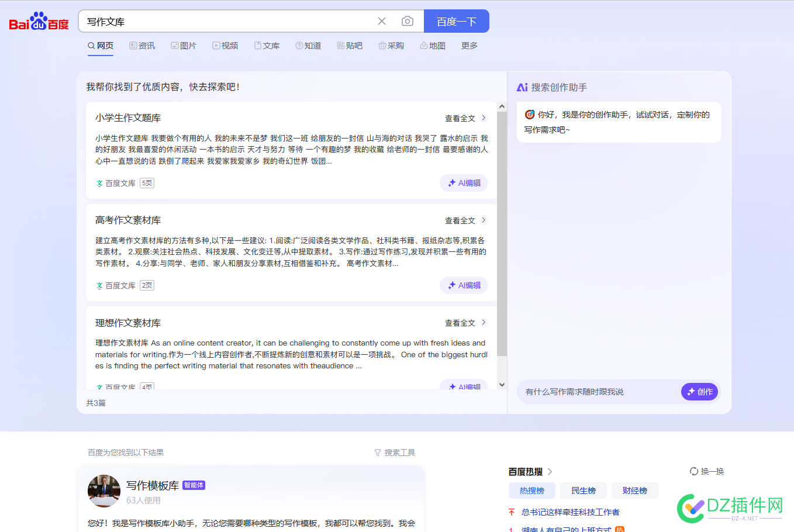Click 我帮你找到了优质内容 heading text
The height and width of the screenshot is (532, 794).
pos(163,87)
